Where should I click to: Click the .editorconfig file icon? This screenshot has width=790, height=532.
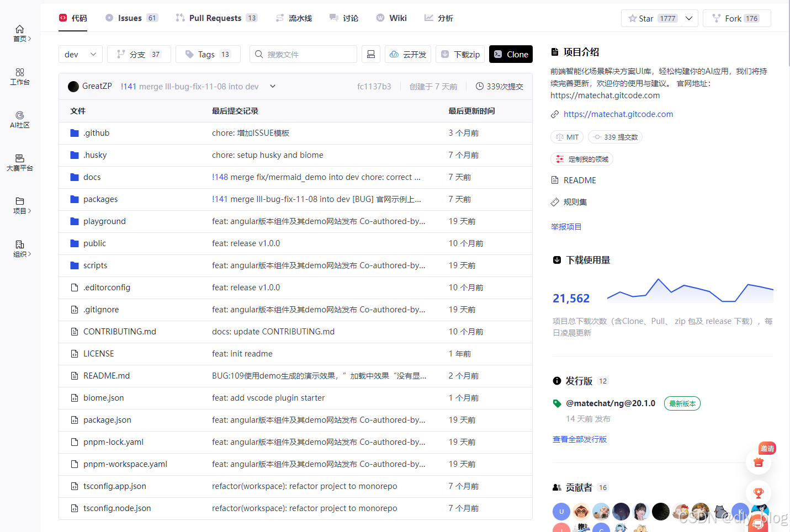75,288
